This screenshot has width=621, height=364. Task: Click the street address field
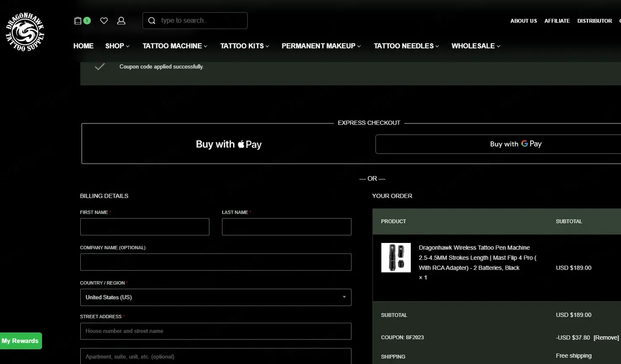[216, 331]
